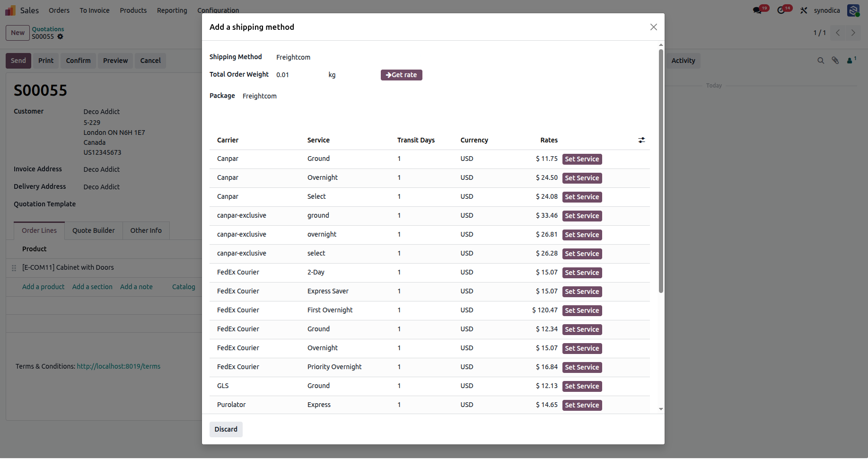This screenshot has width=868, height=460.
Task: Set Service for GLS Ground
Action: pyautogui.click(x=582, y=386)
